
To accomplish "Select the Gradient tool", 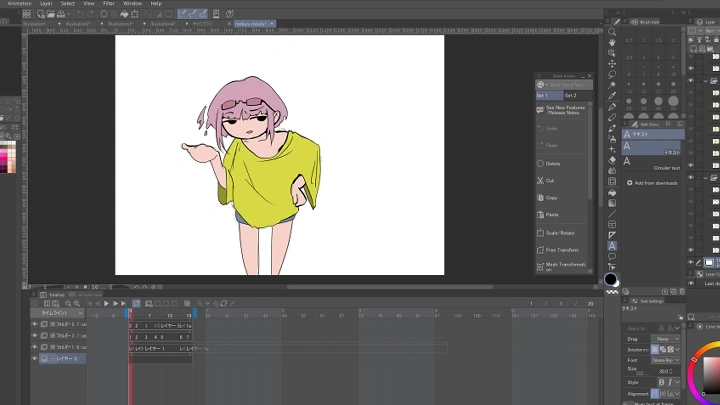I will 612,203.
